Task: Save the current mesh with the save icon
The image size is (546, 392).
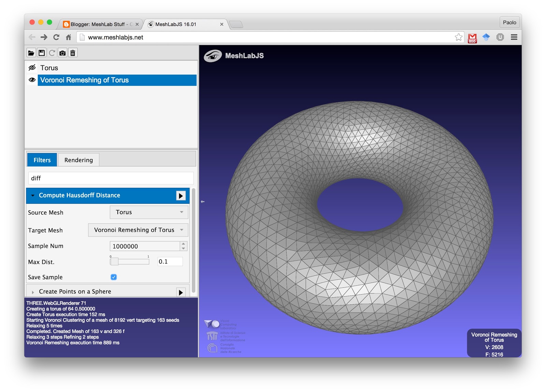Action: click(x=41, y=52)
